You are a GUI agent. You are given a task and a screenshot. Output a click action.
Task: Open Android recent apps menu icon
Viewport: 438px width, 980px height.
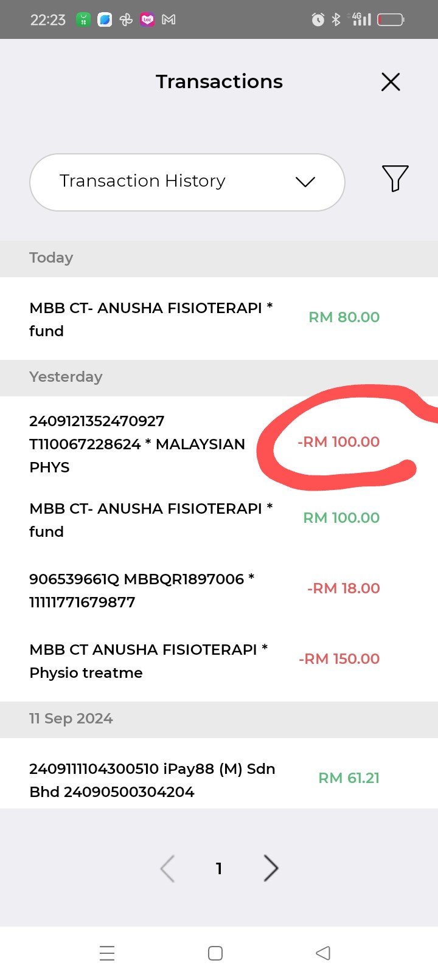pos(107,953)
